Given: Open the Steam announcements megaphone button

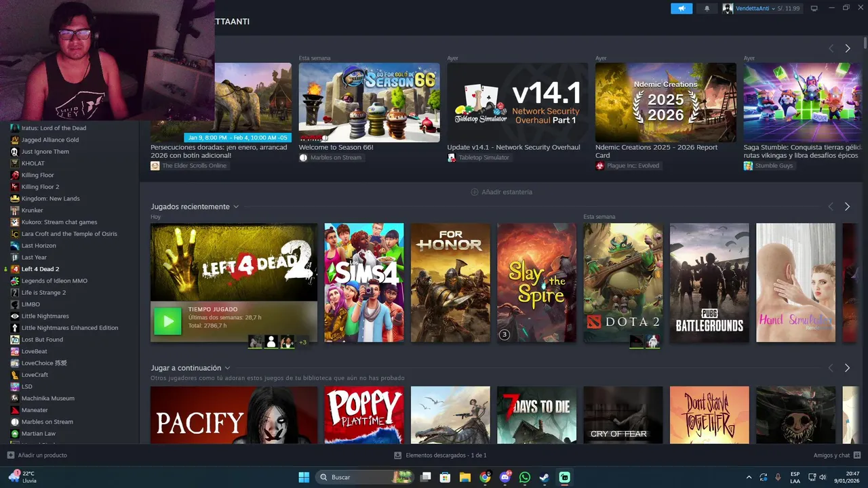Looking at the screenshot, I should click(x=682, y=9).
